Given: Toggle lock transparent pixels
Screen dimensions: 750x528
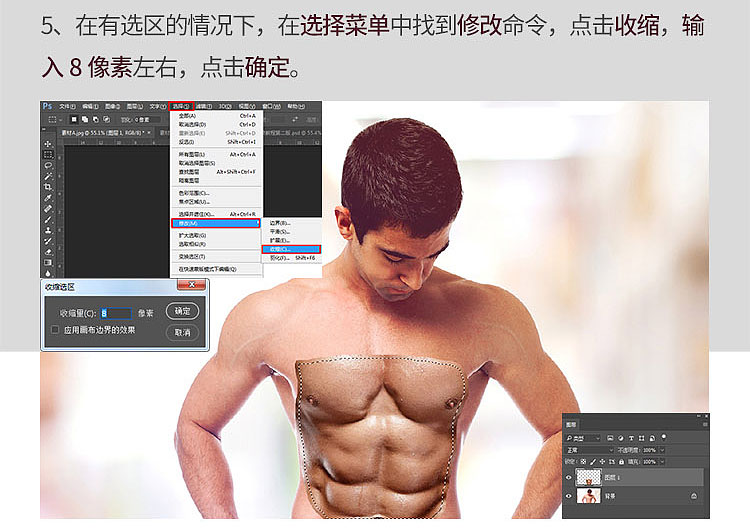Looking at the screenshot, I should [x=583, y=462].
